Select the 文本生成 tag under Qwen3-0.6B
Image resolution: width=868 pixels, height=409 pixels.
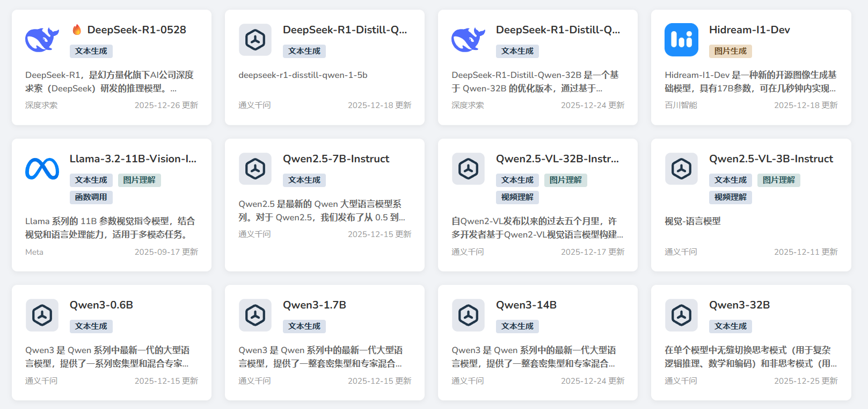click(91, 326)
